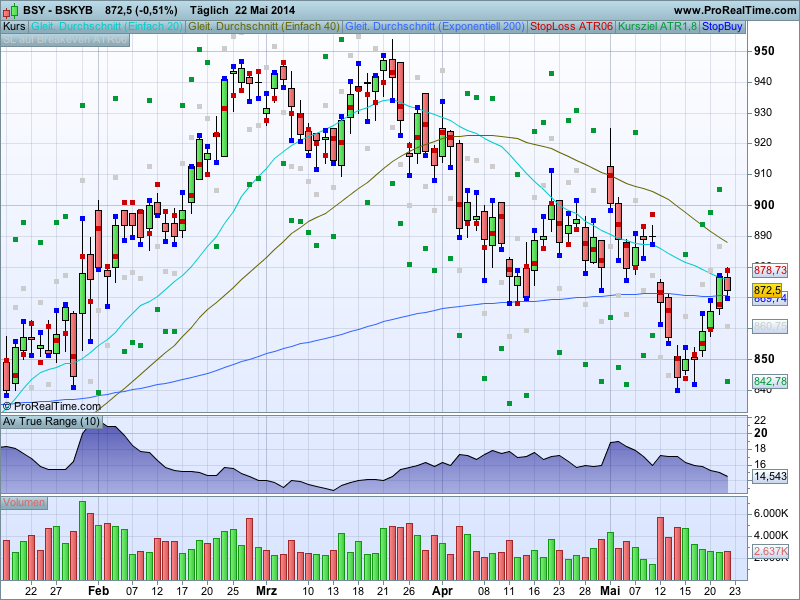The height and width of the screenshot is (600, 800).
Task: Click the red 878,73 price tag
Action: coord(770,270)
